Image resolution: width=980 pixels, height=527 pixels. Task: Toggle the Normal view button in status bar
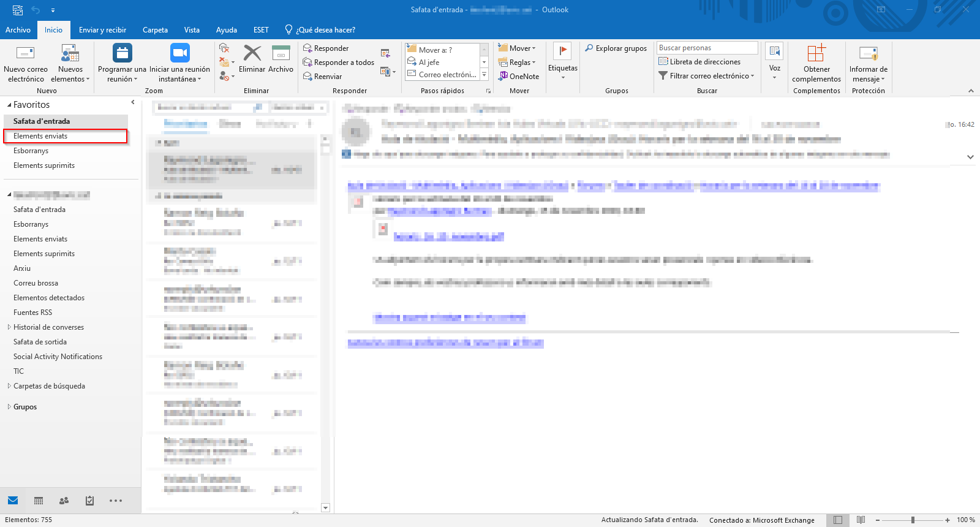pyautogui.click(x=837, y=520)
